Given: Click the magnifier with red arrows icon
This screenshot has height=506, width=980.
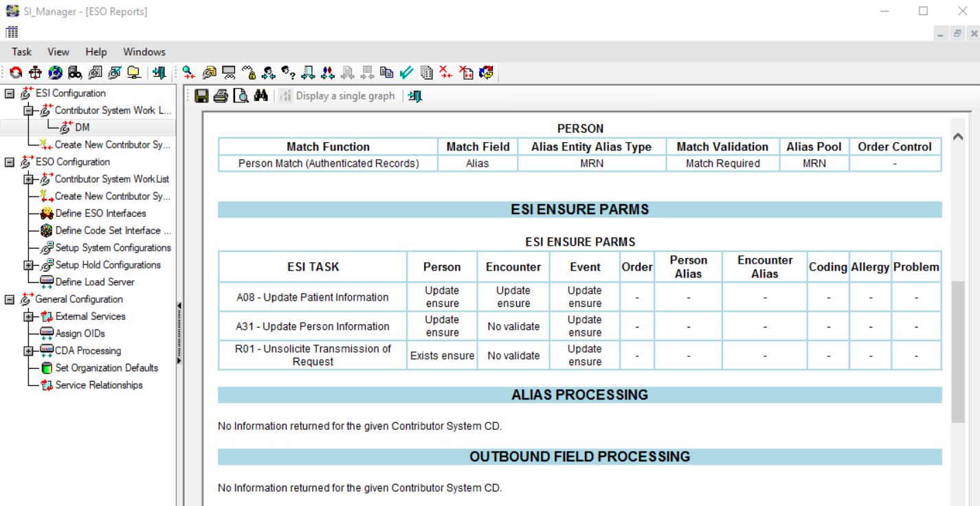Looking at the screenshot, I should coord(188,72).
